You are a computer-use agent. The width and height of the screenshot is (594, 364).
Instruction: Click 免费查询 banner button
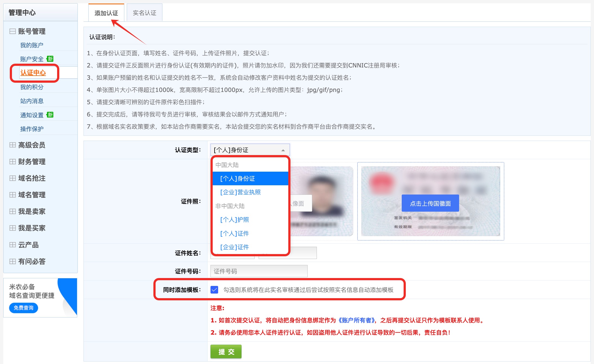[x=24, y=308]
